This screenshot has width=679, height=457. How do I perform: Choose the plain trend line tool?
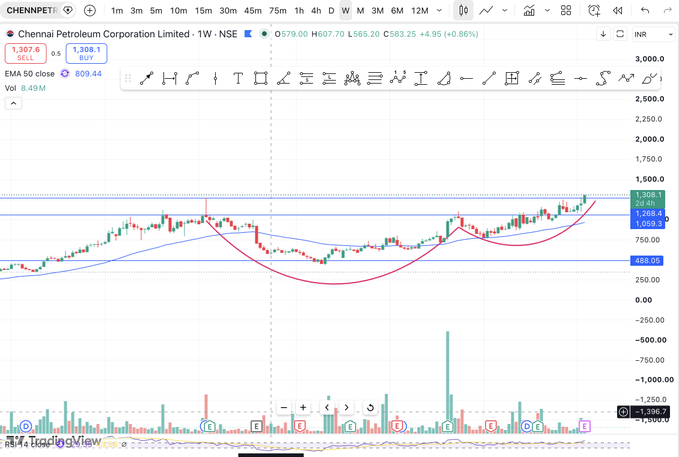[489, 78]
